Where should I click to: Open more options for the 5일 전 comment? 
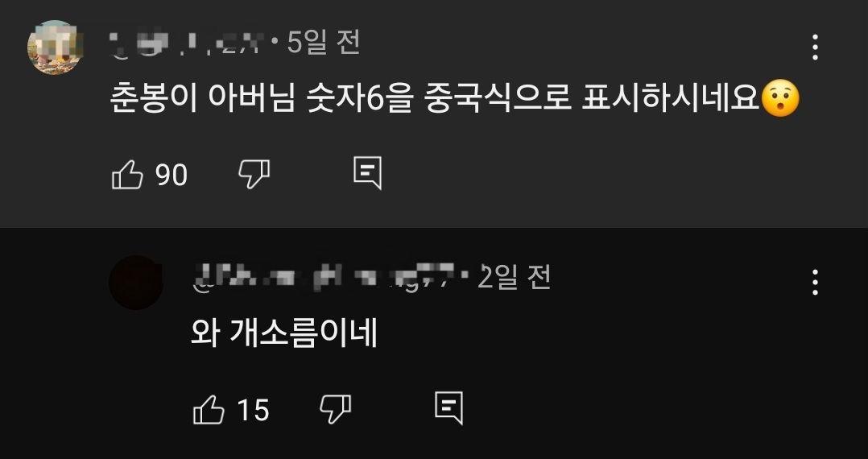click(815, 47)
